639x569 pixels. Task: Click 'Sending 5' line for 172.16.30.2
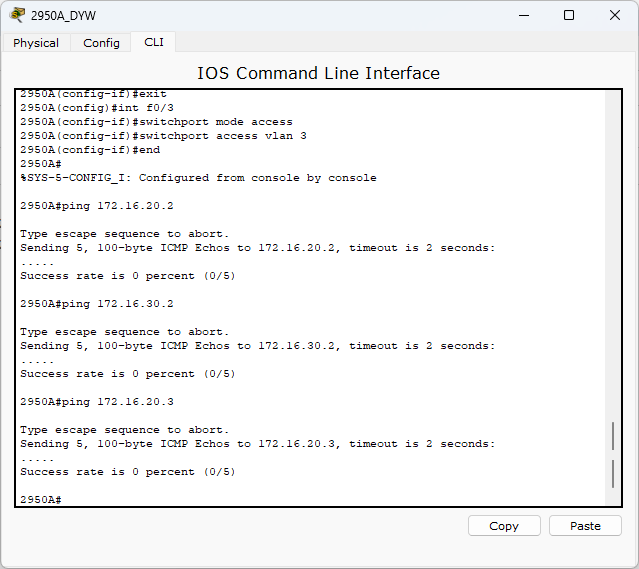(x=258, y=346)
